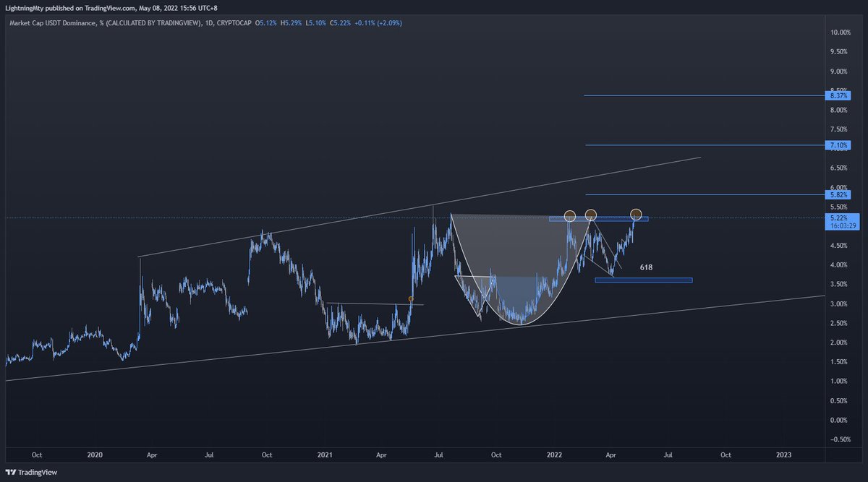Select the blue 618 retracement zone rectangle
Viewport: 868px width, 482px height.
642,280
